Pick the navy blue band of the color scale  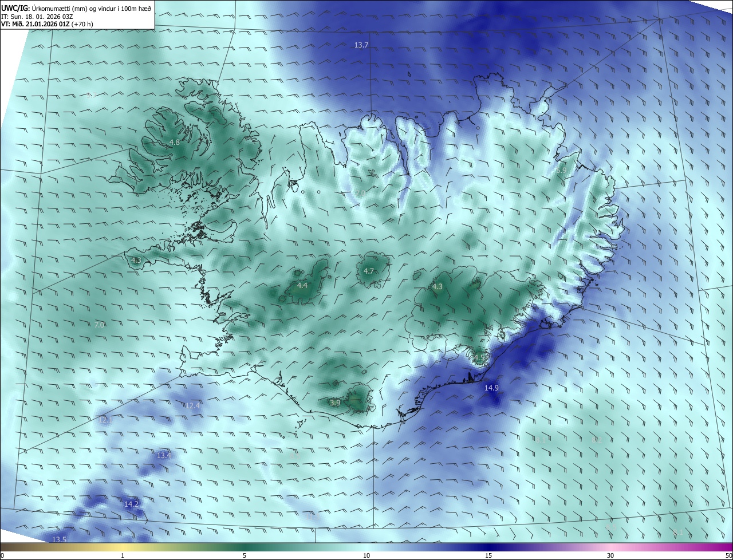pos(488,547)
